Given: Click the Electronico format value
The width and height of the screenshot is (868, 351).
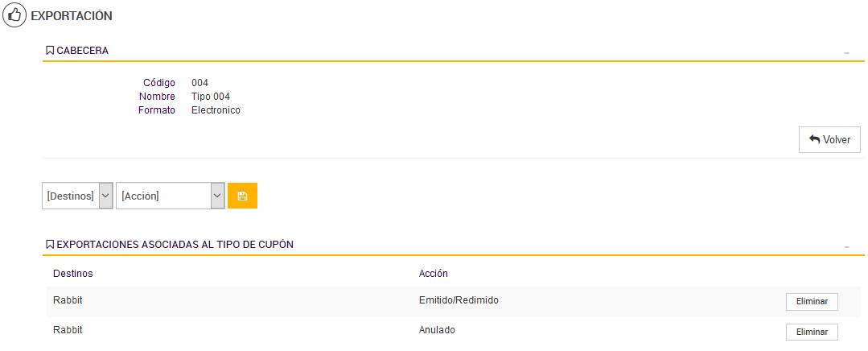Looking at the screenshot, I should coord(216,110).
